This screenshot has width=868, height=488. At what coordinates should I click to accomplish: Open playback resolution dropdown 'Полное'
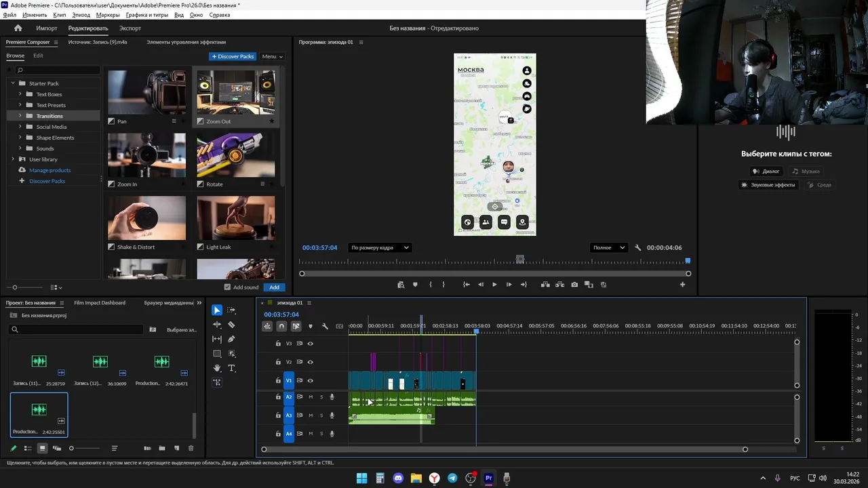coord(609,247)
